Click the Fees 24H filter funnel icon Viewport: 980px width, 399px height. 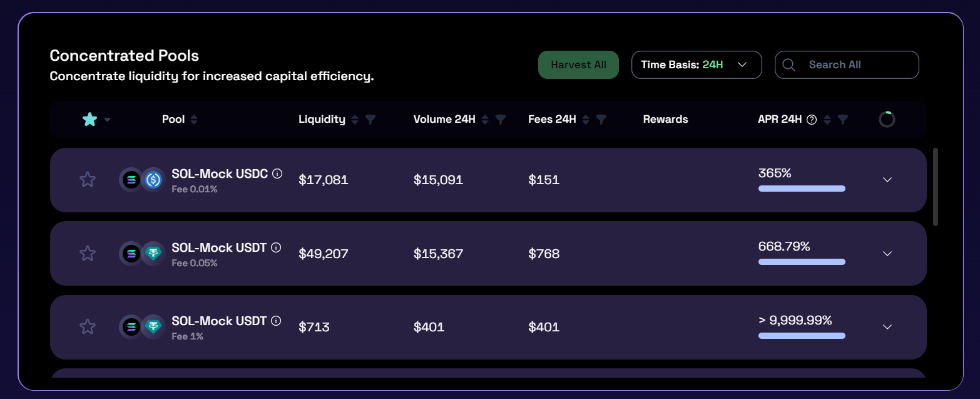click(601, 120)
